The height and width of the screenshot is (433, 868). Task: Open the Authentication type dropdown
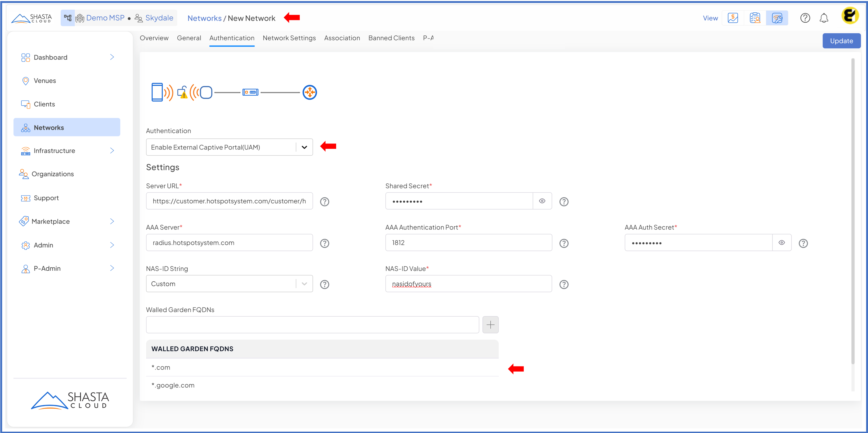(x=304, y=147)
